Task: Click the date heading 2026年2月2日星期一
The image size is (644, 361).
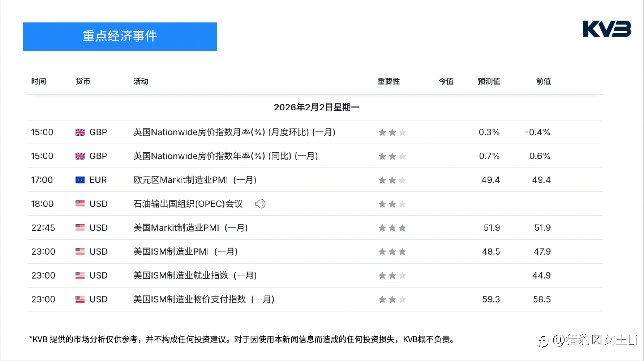Action: 317,107
